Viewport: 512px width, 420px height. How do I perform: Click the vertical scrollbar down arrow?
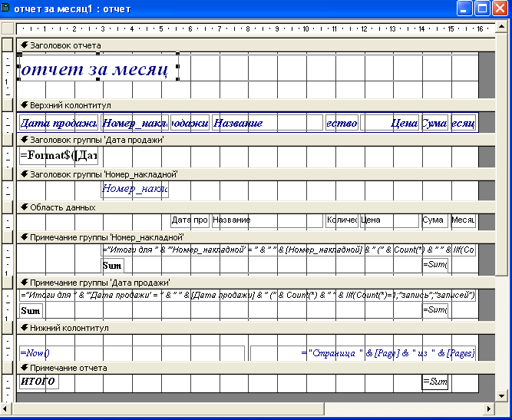(x=501, y=396)
